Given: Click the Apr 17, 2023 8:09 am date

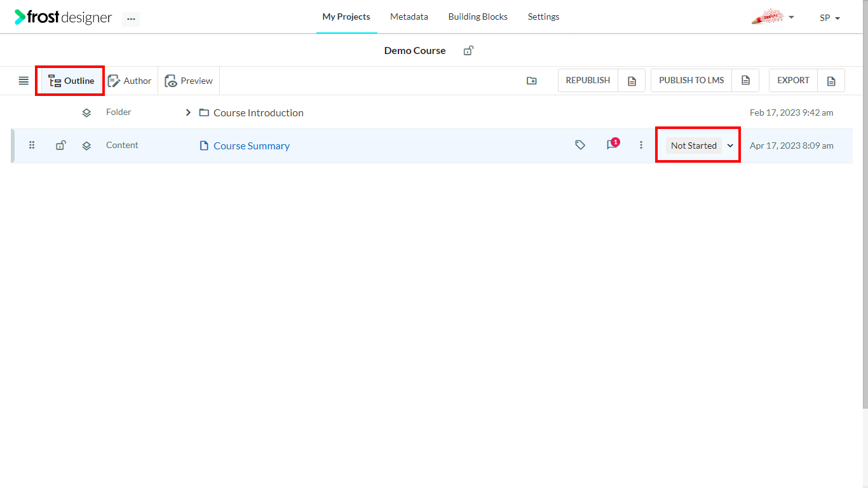Looking at the screenshot, I should tap(792, 146).
